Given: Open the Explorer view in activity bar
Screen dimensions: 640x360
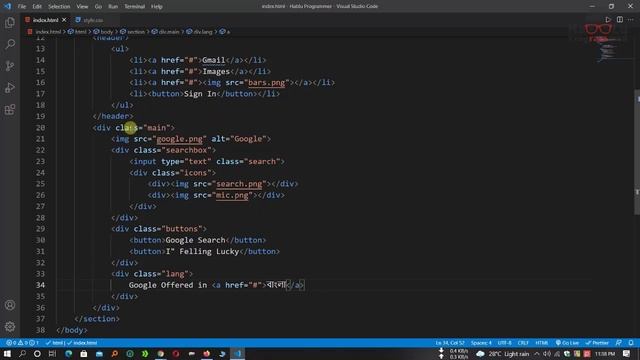Looking at the screenshot, I should pyautogui.click(x=10, y=22).
